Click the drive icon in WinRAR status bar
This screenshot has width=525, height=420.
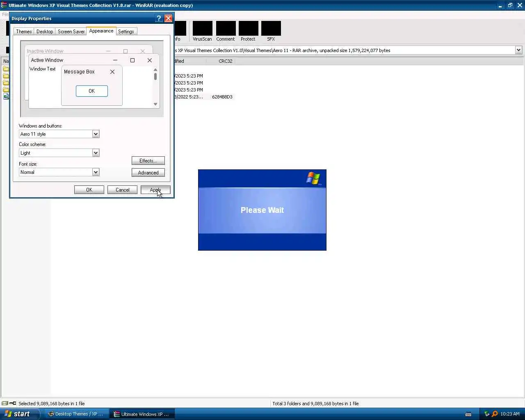tap(5, 403)
